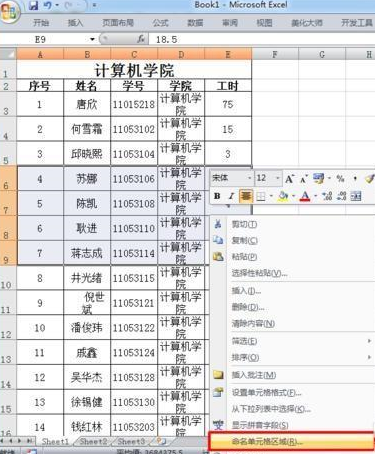Choose 选择性粘贴 from context menu
The width and height of the screenshot is (375, 454).
pos(293,273)
